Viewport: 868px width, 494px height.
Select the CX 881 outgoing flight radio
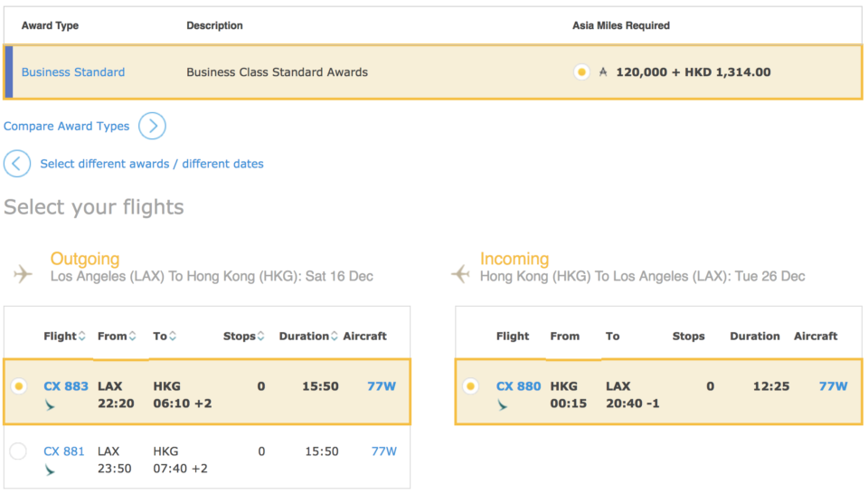[18, 451]
